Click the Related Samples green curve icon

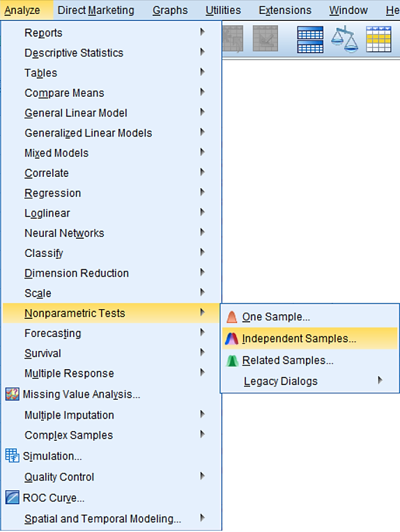[x=232, y=360]
